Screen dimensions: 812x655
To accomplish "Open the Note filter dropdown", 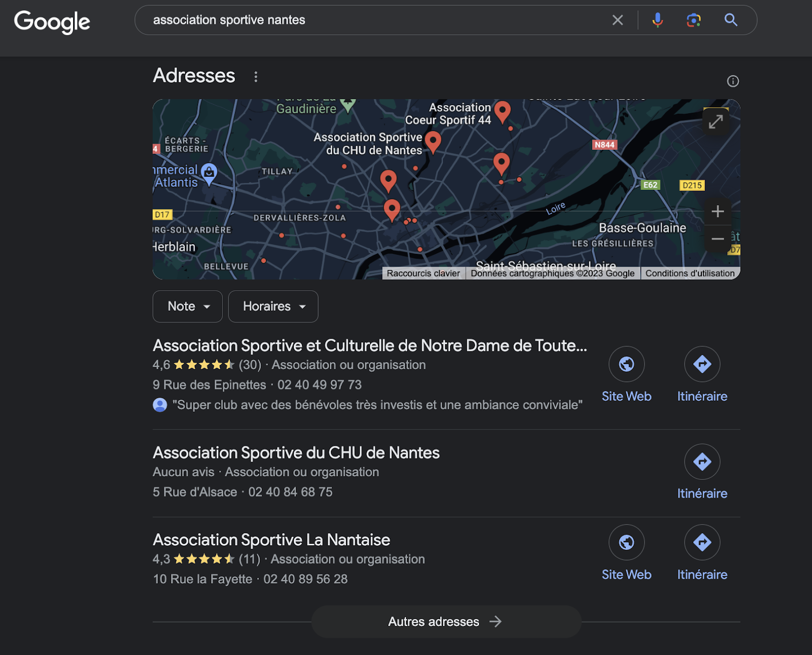I will [x=188, y=306].
